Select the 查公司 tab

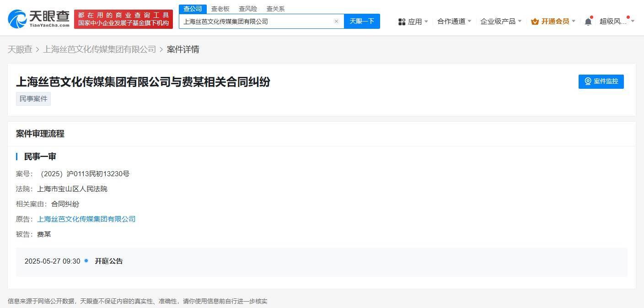pos(193,9)
